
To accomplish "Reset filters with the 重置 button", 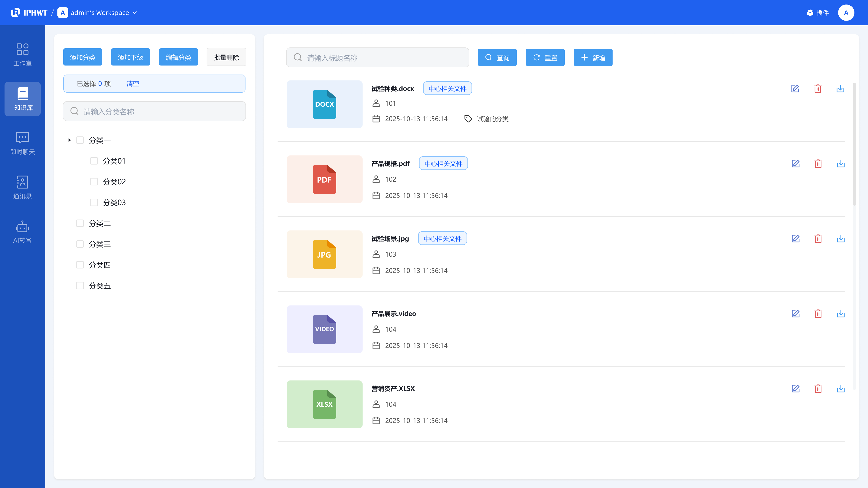I will (x=545, y=58).
